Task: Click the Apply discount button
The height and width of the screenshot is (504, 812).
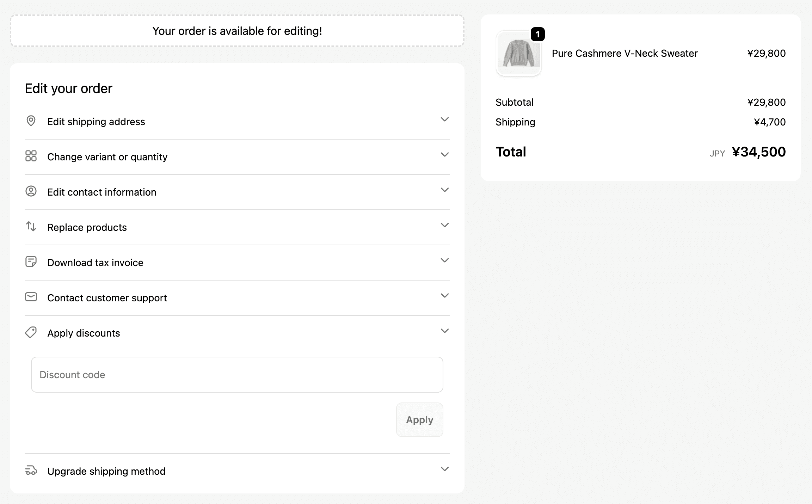Action: tap(419, 420)
